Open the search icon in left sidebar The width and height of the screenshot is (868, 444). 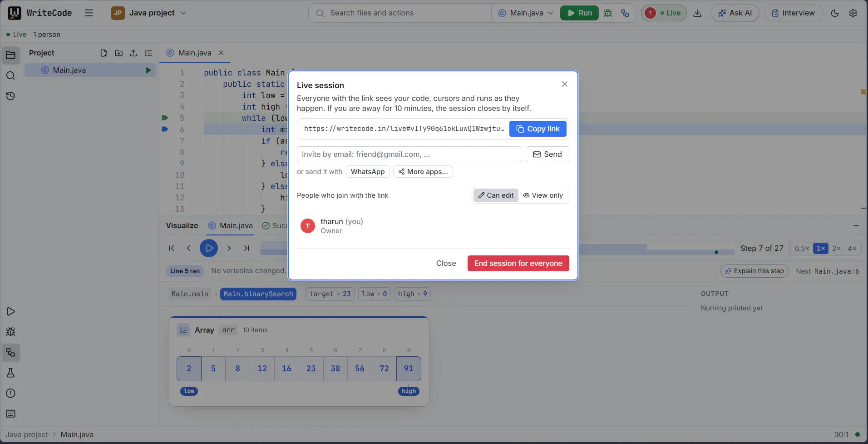11,75
